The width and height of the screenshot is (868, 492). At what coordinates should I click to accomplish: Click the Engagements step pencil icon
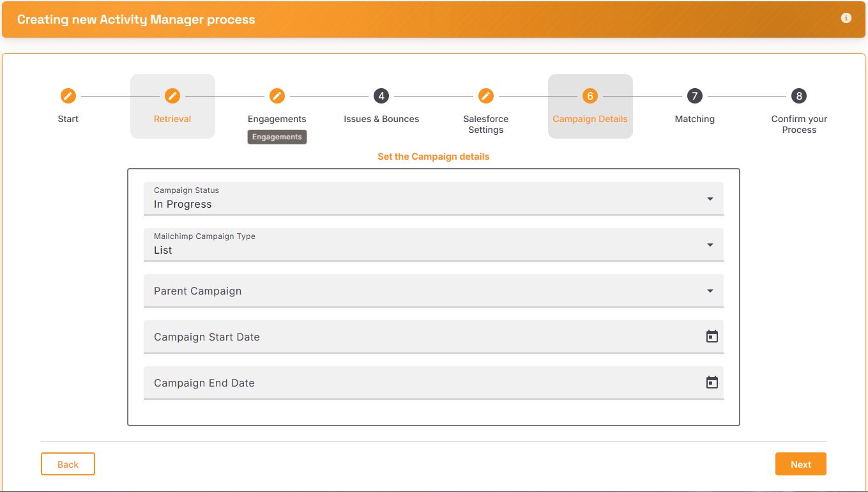(x=277, y=96)
